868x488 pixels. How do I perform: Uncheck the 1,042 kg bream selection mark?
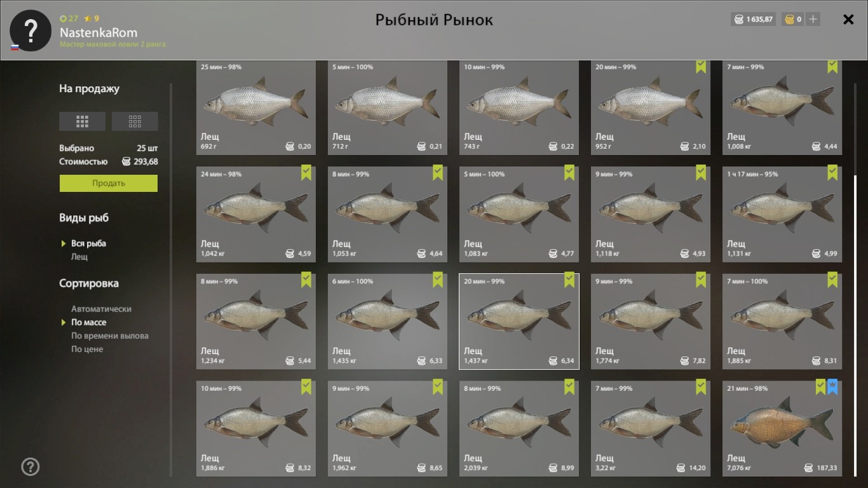306,173
